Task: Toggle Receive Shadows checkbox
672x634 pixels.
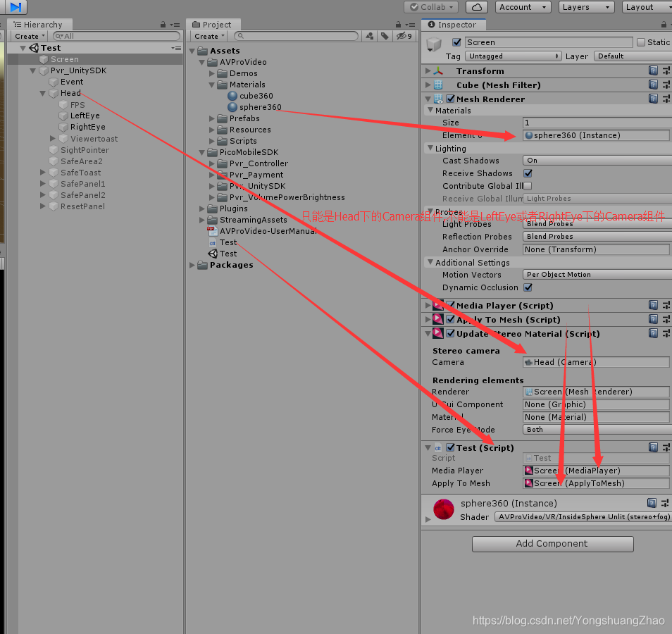Action: coord(528,173)
